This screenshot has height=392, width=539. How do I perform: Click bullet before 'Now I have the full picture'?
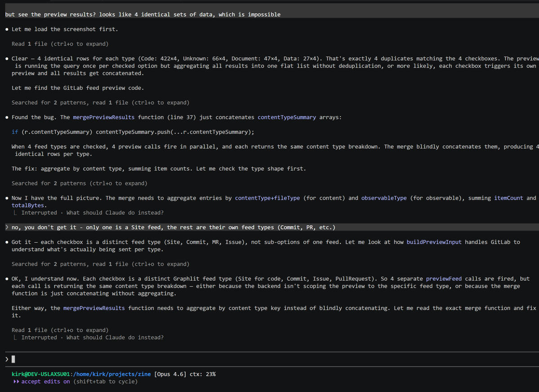[7, 198]
